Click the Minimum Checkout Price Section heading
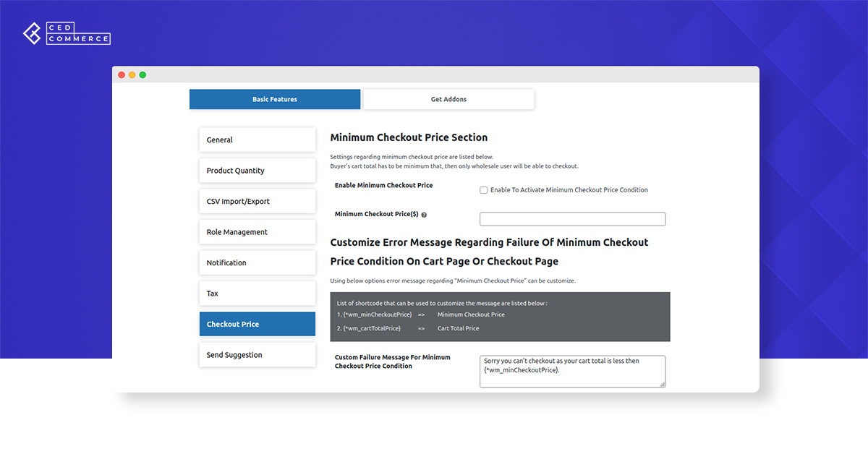868x454 pixels. pyautogui.click(x=409, y=137)
